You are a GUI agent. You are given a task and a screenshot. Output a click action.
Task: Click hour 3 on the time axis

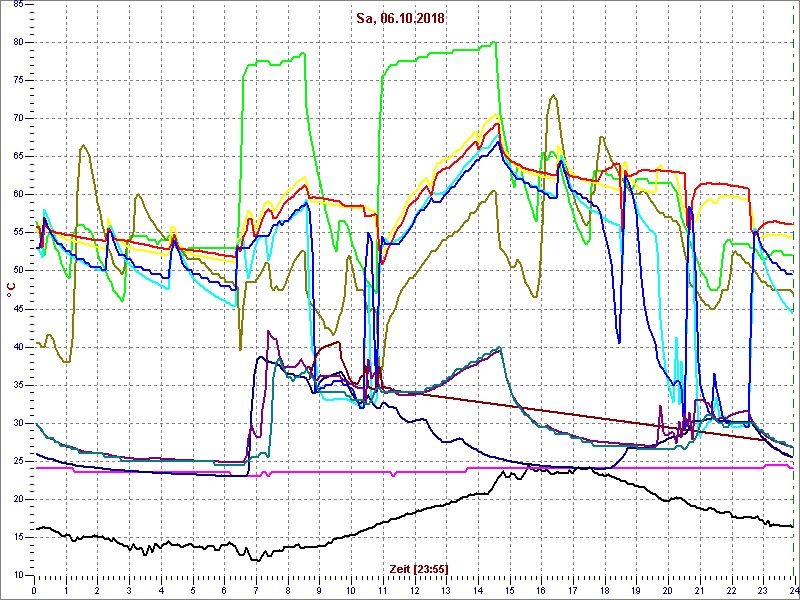tap(129, 590)
